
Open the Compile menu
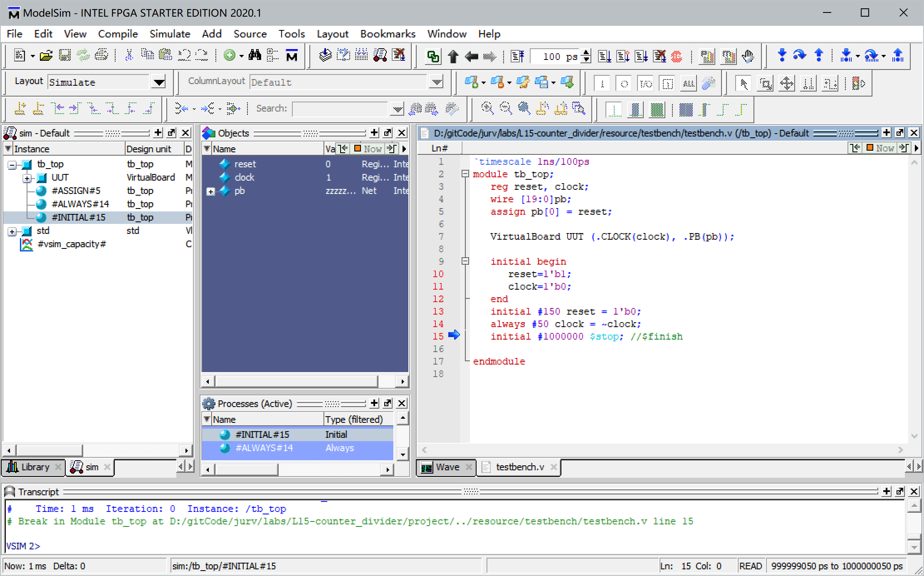point(118,34)
